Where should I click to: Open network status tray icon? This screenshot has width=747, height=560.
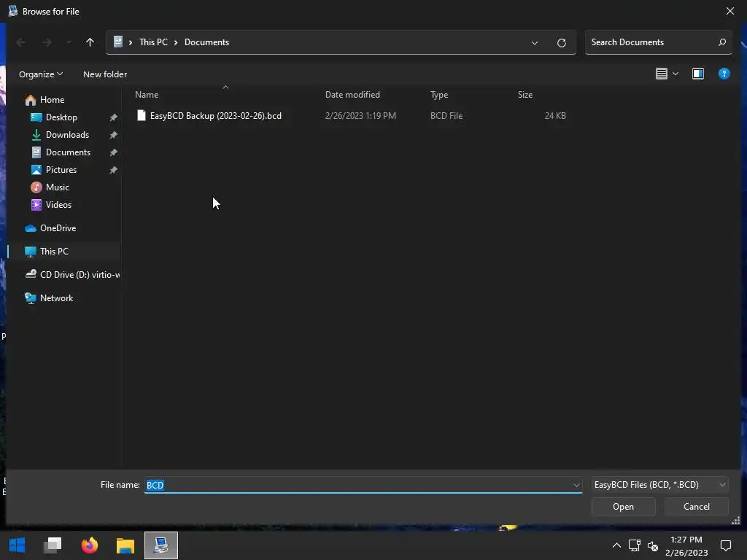[634, 545]
